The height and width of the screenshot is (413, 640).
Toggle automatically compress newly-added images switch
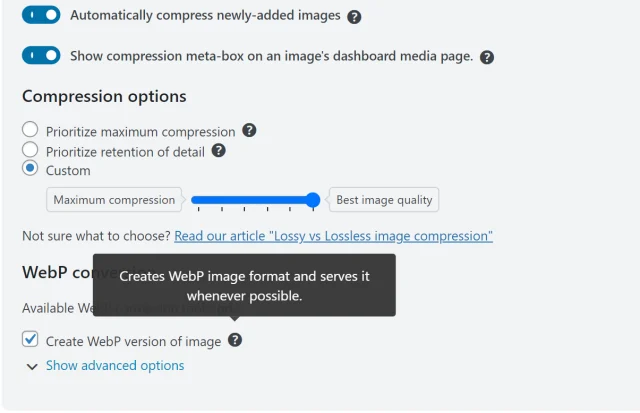pyautogui.click(x=41, y=16)
